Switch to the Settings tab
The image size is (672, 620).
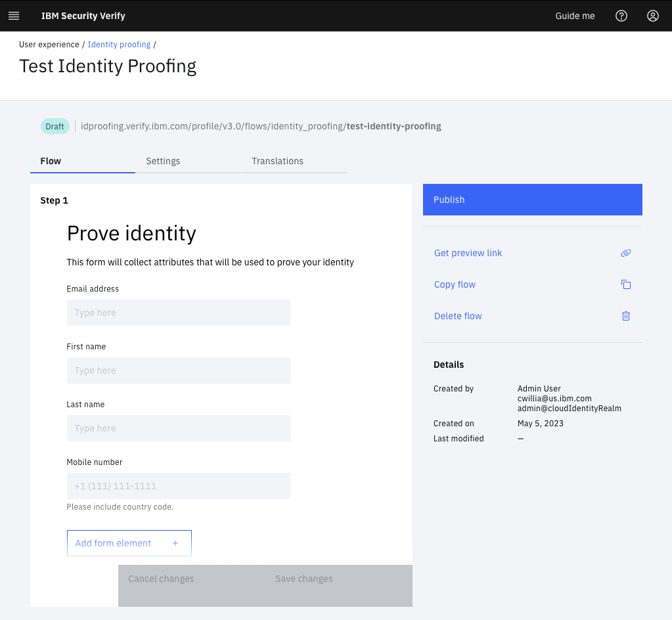coord(162,161)
